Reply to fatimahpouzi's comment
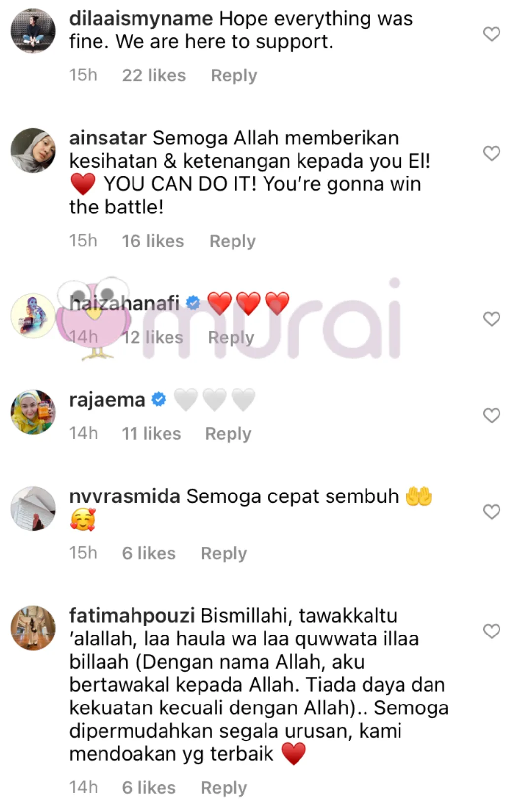The image size is (532, 811). [x=224, y=788]
